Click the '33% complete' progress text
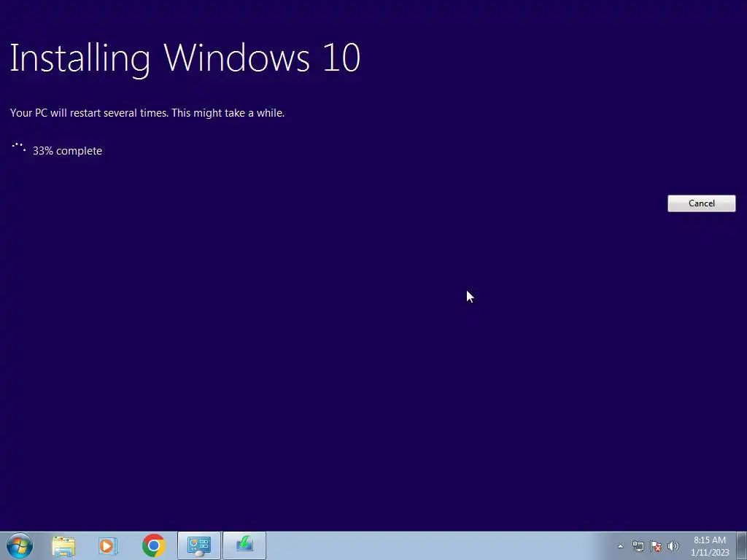The height and width of the screenshot is (560, 747). 67,151
